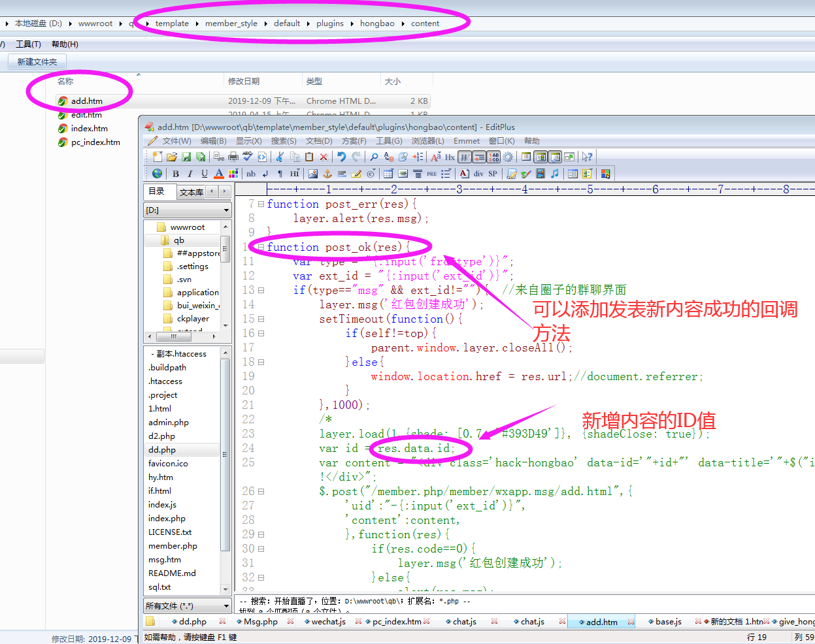Click the Cut scissors icon
The width and height of the screenshot is (815, 644).
(x=280, y=157)
